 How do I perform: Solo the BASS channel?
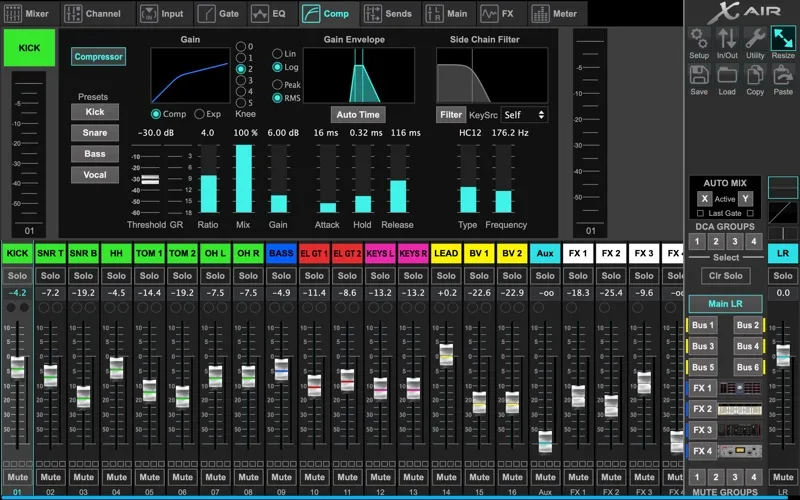pos(281,276)
